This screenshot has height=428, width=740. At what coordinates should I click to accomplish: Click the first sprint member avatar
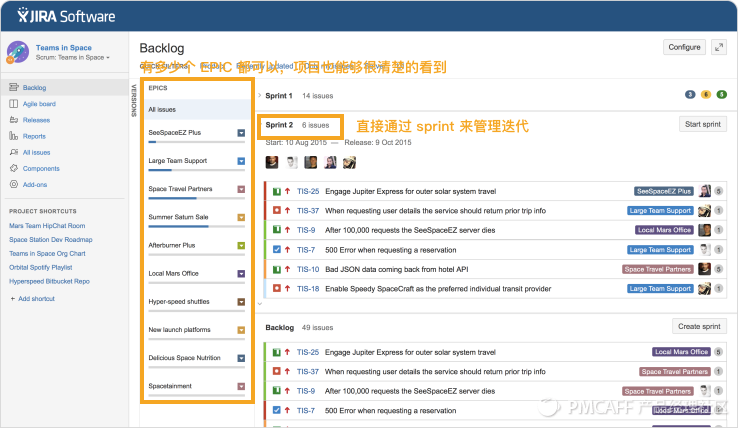[x=272, y=162]
